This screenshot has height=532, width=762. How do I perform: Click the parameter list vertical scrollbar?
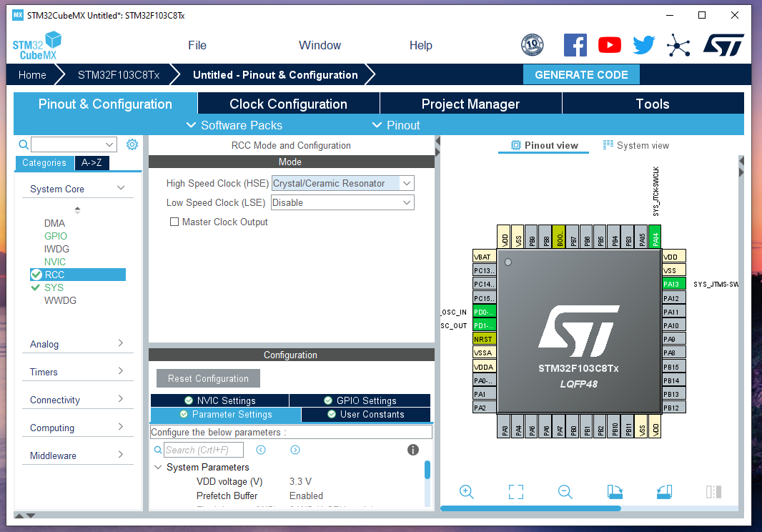427,470
